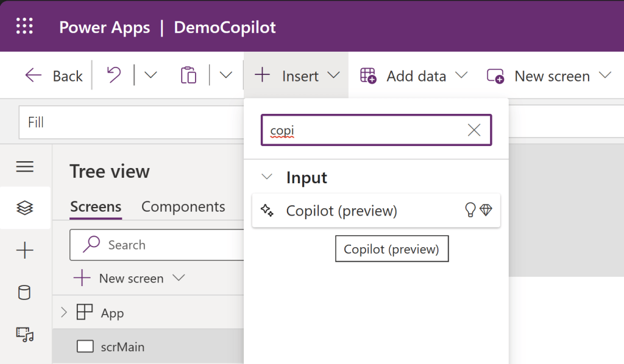Clear the copi search text with X
624x364 pixels.
[x=473, y=130]
